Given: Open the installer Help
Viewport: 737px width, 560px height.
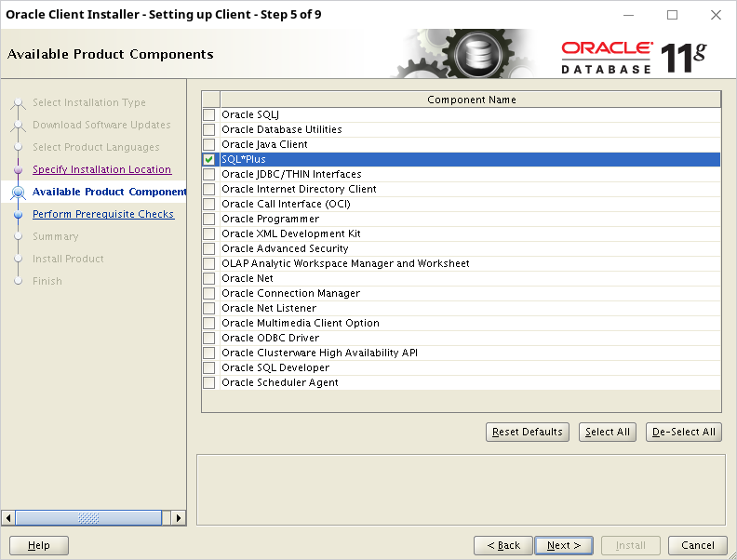Looking at the screenshot, I should [39, 545].
